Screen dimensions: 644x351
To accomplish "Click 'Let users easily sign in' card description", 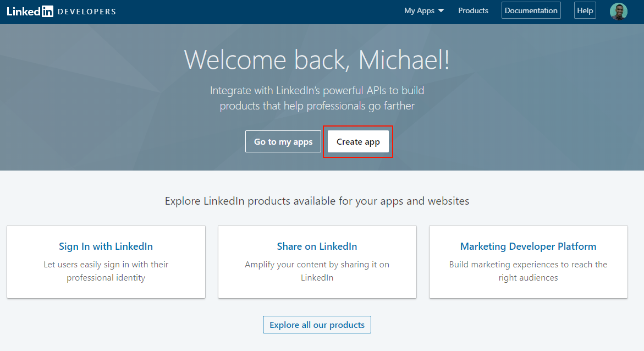I will [x=106, y=271].
